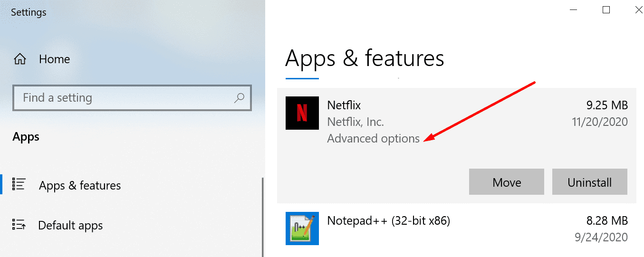Image resolution: width=644 pixels, height=257 pixels.
Task: Select the Notepad++ (32-bit x86) entry
Action: [456, 228]
